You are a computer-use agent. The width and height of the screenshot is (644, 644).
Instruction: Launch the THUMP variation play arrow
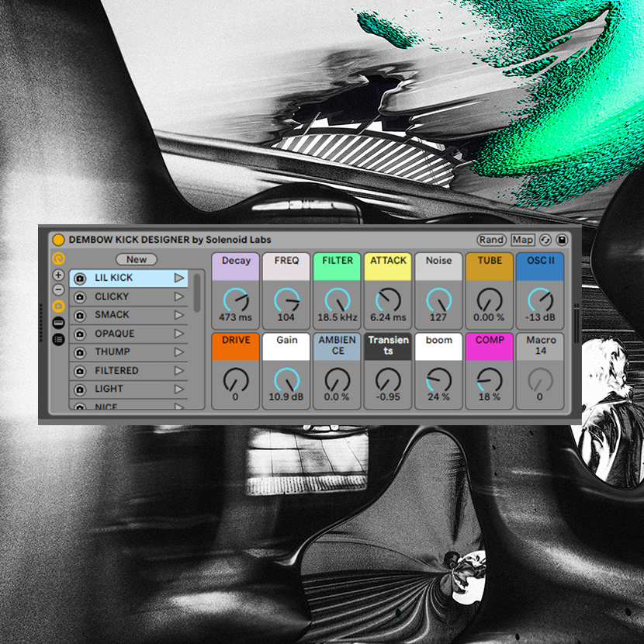pyautogui.click(x=178, y=352)
